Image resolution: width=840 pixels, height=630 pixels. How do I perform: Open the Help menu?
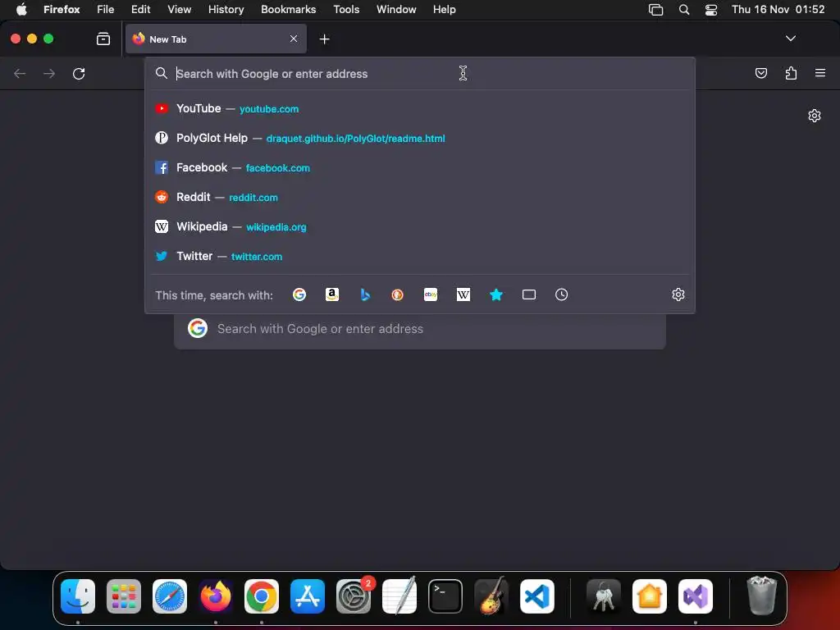pyautogui.click(x=444, y=9)
